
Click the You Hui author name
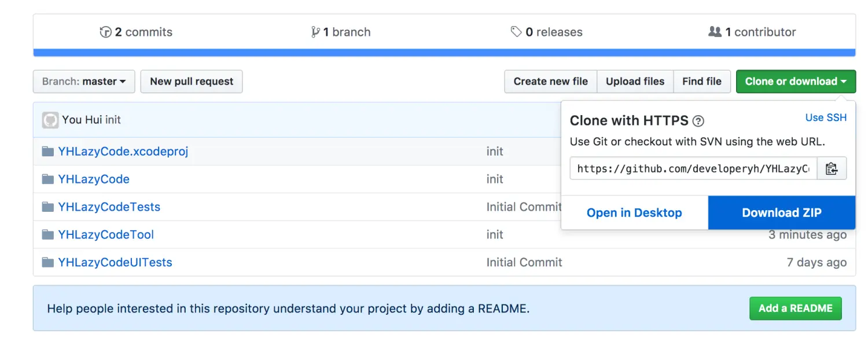[x=82, y=120]
